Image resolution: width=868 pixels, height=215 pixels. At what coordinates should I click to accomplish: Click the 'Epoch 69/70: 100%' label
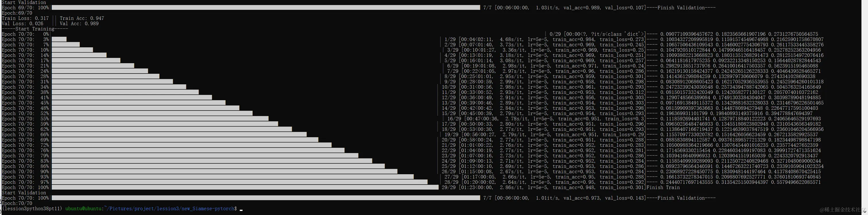[x=25, y=7]
